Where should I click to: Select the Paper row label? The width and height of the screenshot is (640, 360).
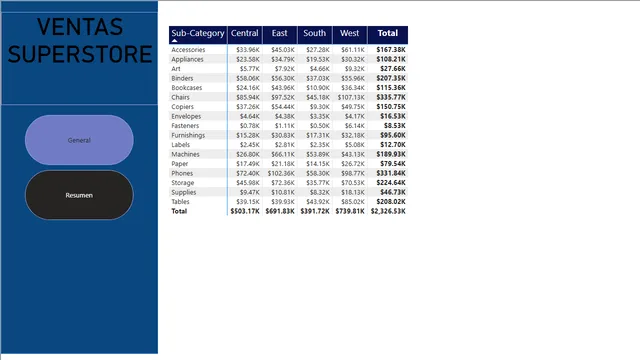click(x=180, y=164)
